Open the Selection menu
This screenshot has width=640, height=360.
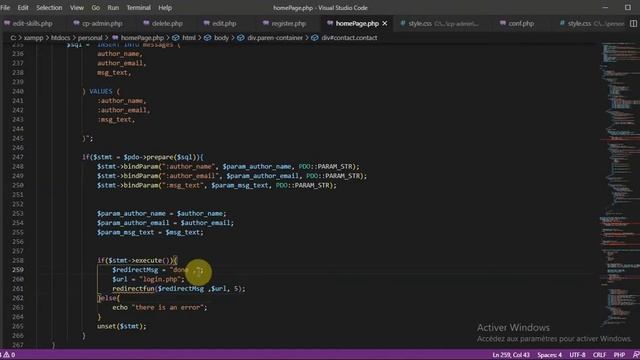point(49,8)
